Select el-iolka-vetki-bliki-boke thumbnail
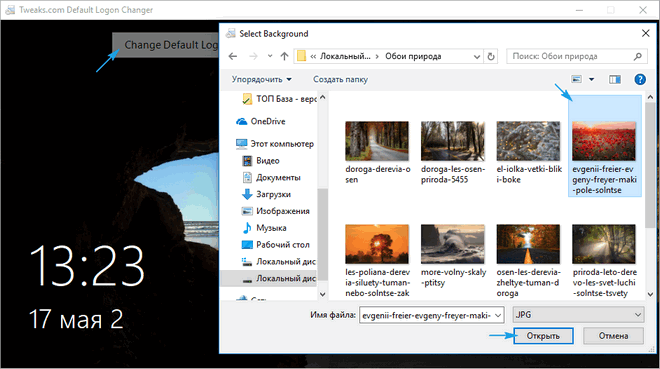Image resolution: width=660 pixels, height=369 pixels. tap(528, 141)
